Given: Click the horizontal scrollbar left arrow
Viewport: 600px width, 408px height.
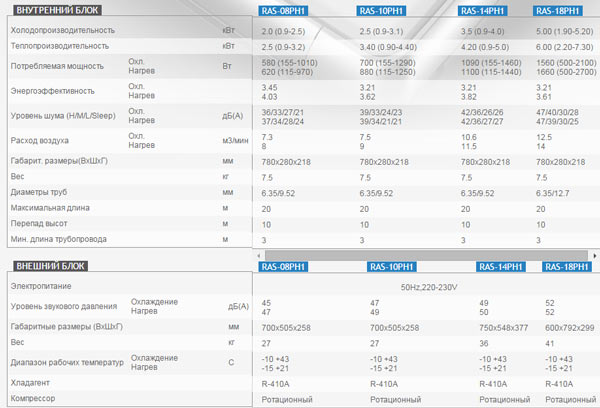Looking at the screenshot, I should [x=259, y=255].
